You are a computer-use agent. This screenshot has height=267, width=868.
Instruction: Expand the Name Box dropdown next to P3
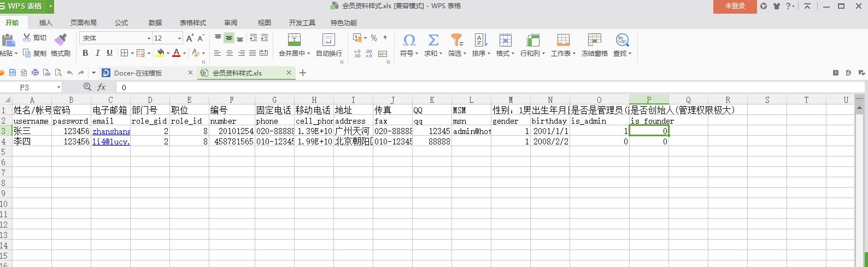[x=58, y=88]
